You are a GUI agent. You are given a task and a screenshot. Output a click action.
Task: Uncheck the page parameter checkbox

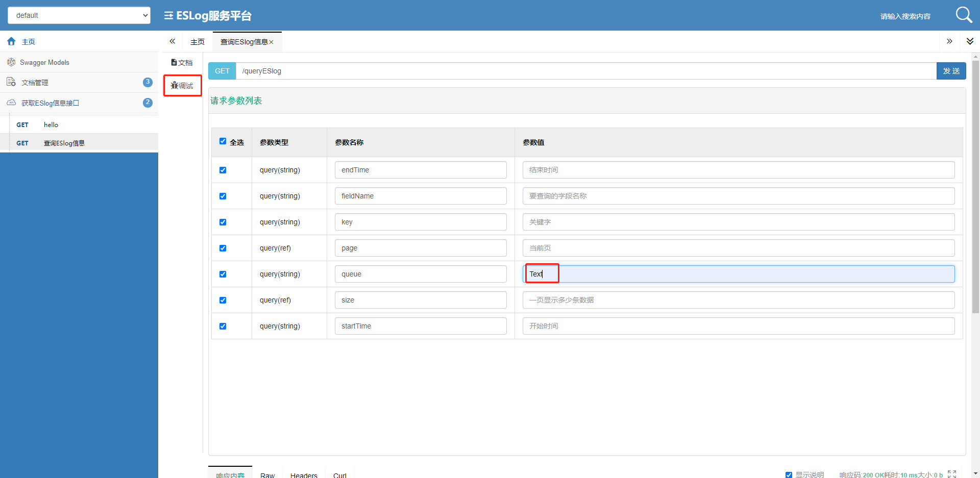pos(223,248)
